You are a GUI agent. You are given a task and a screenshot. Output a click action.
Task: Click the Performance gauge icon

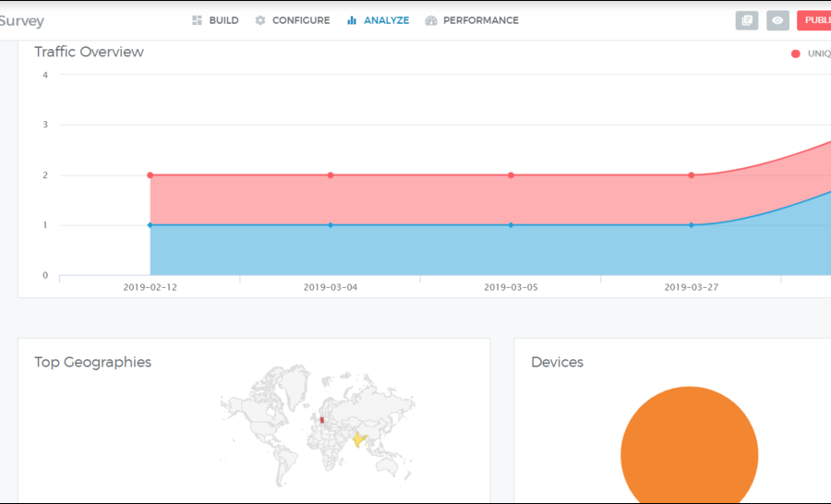[x=431, y=20]
